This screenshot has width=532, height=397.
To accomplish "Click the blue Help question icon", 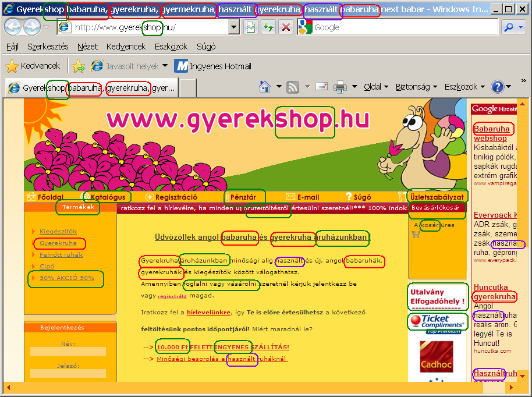I will coord(498,87).
